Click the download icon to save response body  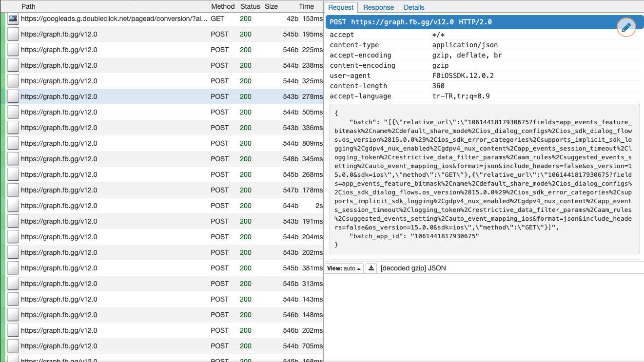[x=371, y=268]
